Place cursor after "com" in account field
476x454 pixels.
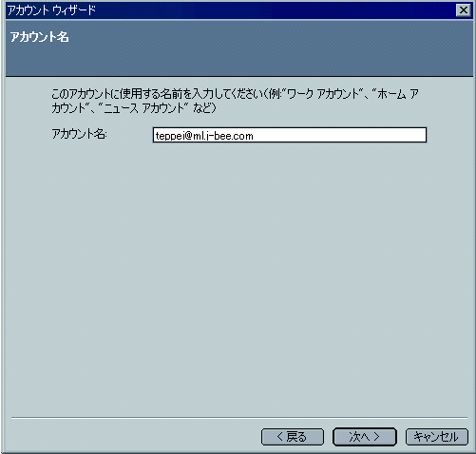254,136
